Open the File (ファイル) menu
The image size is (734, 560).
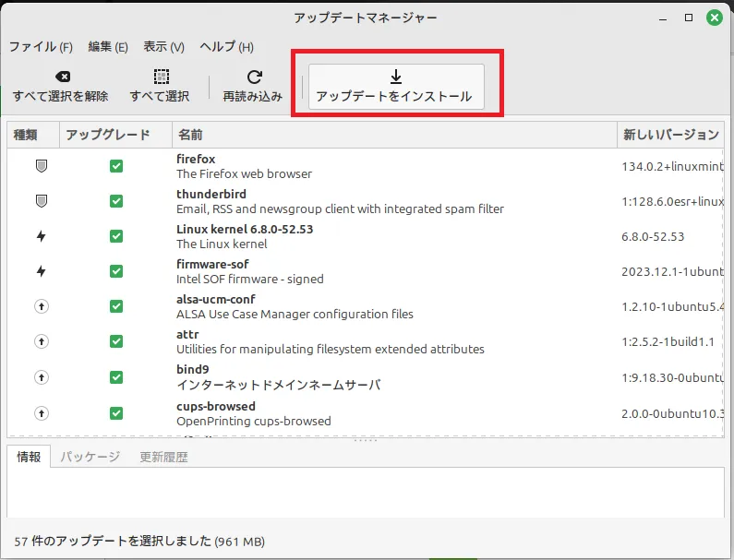pyautogui.click(x=41, y=47)
